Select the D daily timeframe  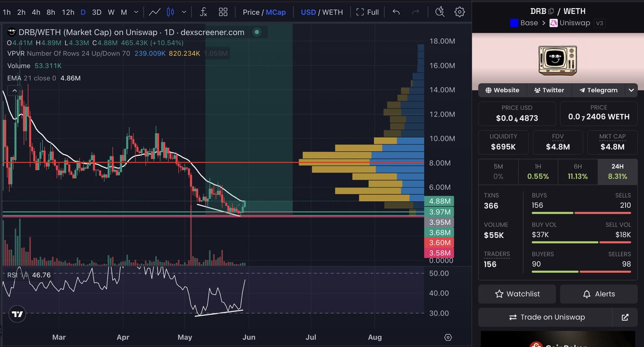[x=83, y=12]
